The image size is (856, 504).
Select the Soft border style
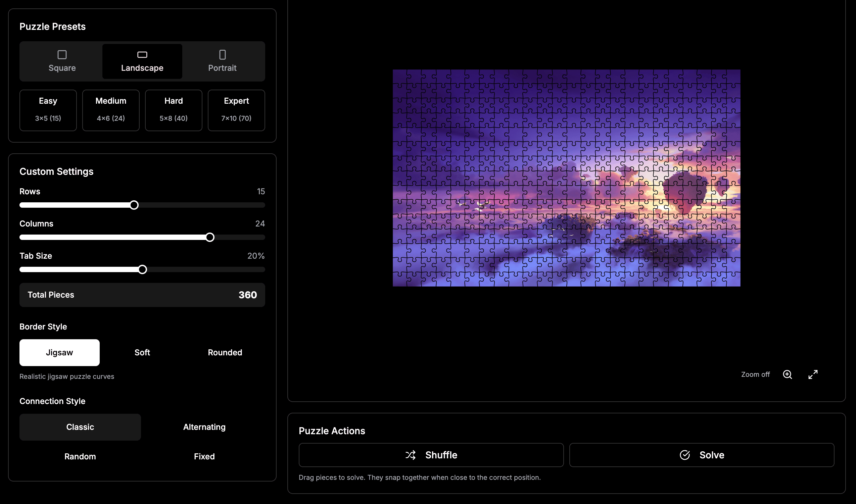point(142,352)
